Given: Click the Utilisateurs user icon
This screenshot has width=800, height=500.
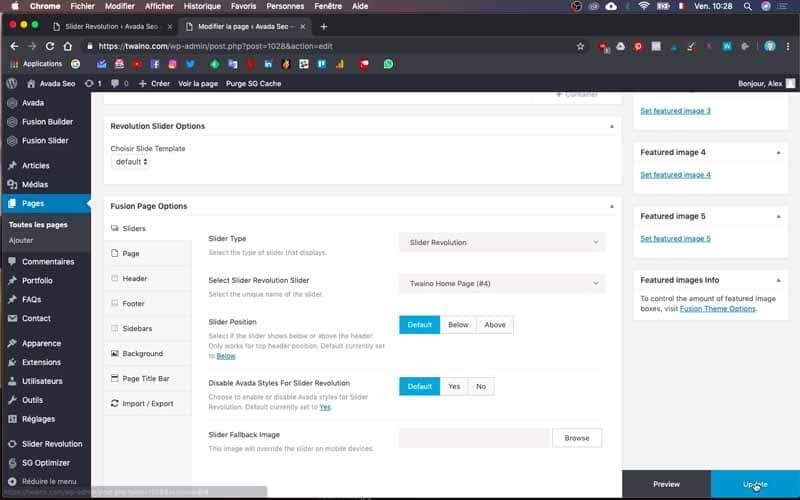Looking at the screenshot, I should (12, 381).
